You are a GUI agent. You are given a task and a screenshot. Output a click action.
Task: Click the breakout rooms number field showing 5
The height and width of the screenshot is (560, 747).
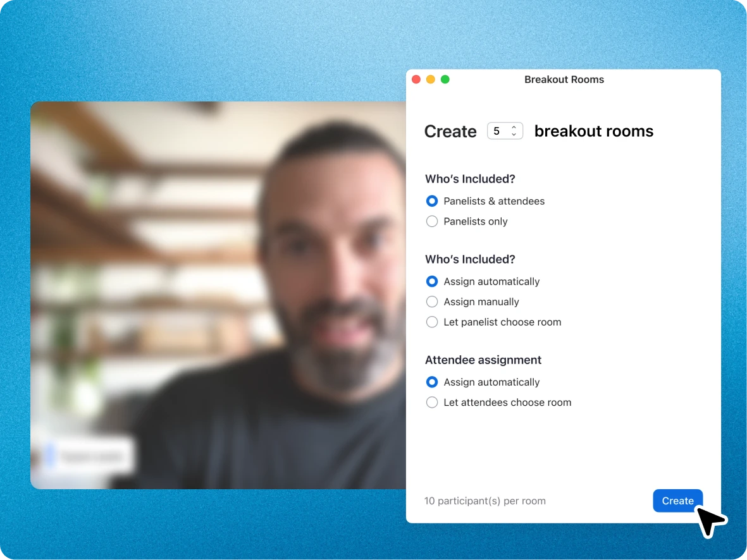498,131
